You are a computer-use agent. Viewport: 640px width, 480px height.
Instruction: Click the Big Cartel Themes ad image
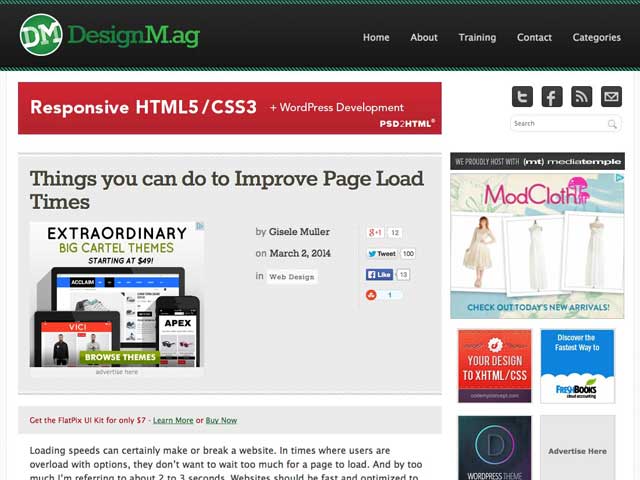117,294
